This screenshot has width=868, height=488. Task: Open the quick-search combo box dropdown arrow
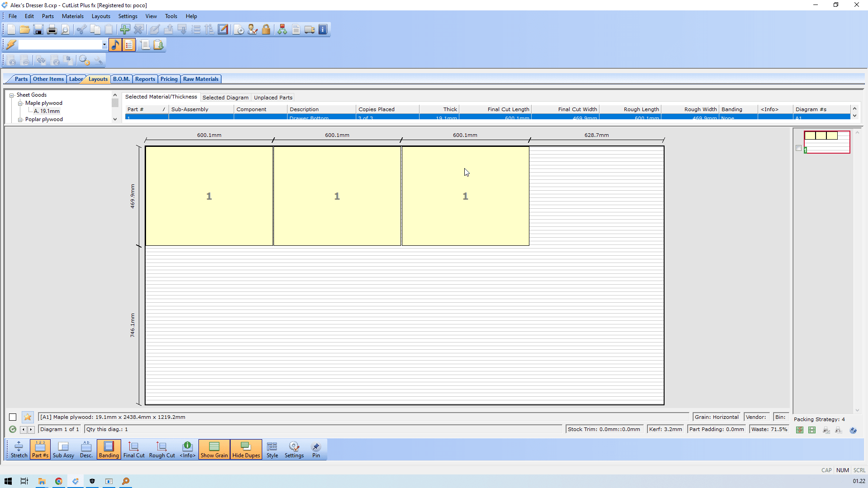click(x=104, y=45)
